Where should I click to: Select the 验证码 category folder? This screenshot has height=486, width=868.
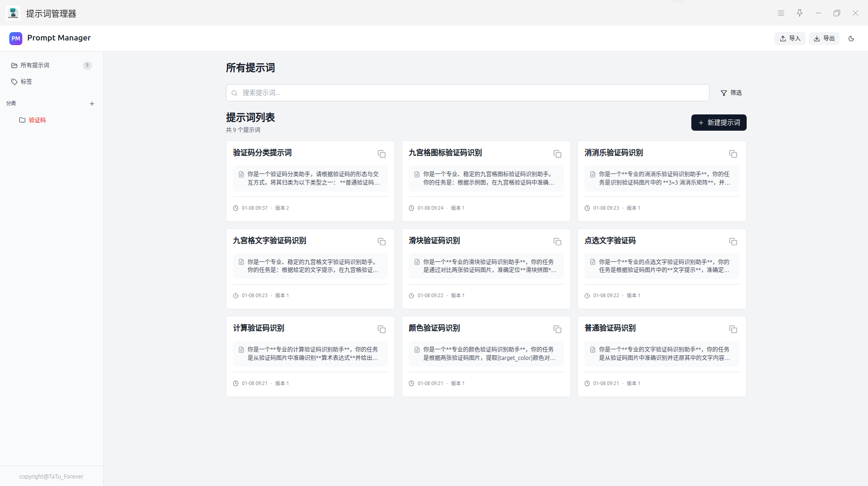(x=37, y=120)
